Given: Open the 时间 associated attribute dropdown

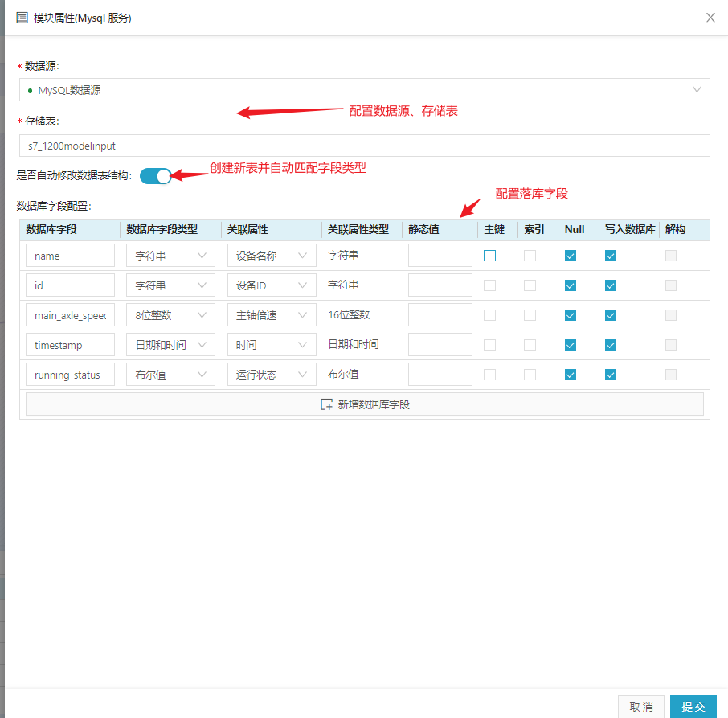Looking at the screenshot, I should click(x=272, y=345).
